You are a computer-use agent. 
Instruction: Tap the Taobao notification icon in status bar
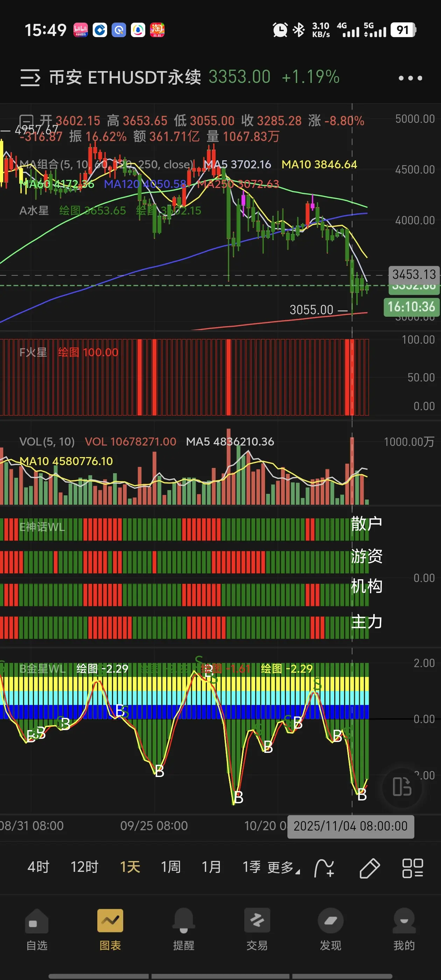tap(157, 30)
